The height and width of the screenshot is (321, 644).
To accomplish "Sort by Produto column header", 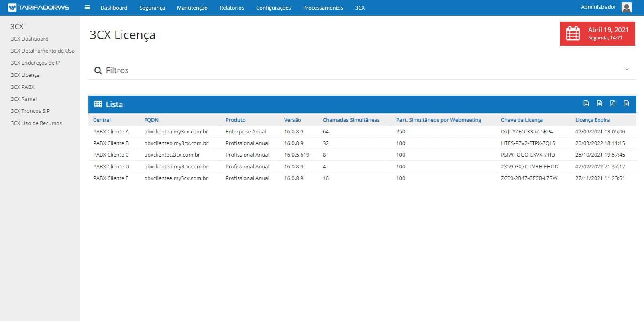I will (x=235, y=120).
